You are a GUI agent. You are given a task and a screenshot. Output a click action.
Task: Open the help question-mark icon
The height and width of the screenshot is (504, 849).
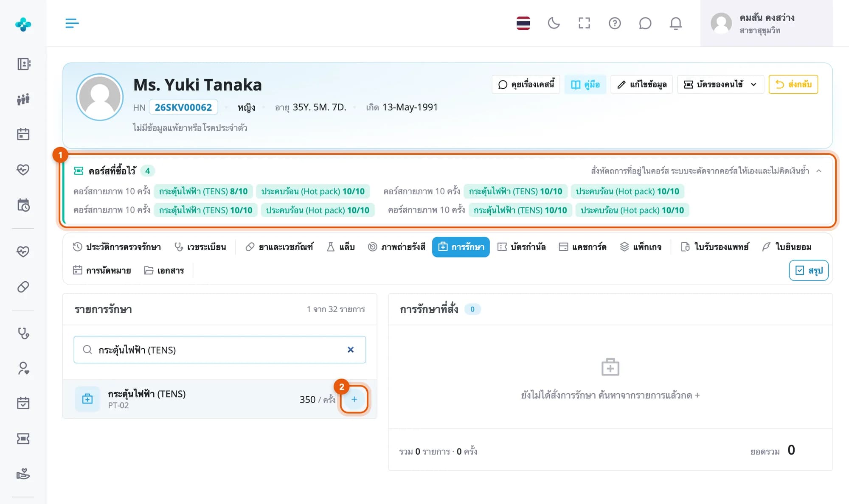615,23
